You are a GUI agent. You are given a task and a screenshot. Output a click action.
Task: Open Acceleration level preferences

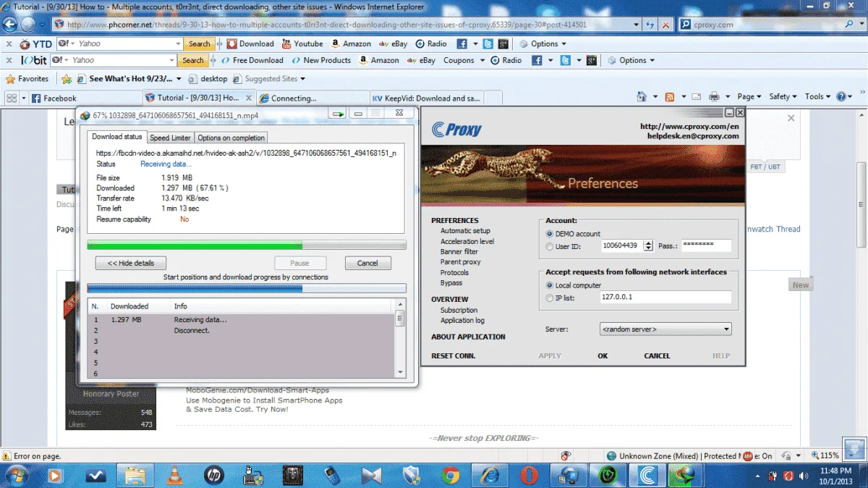point(467,241)
